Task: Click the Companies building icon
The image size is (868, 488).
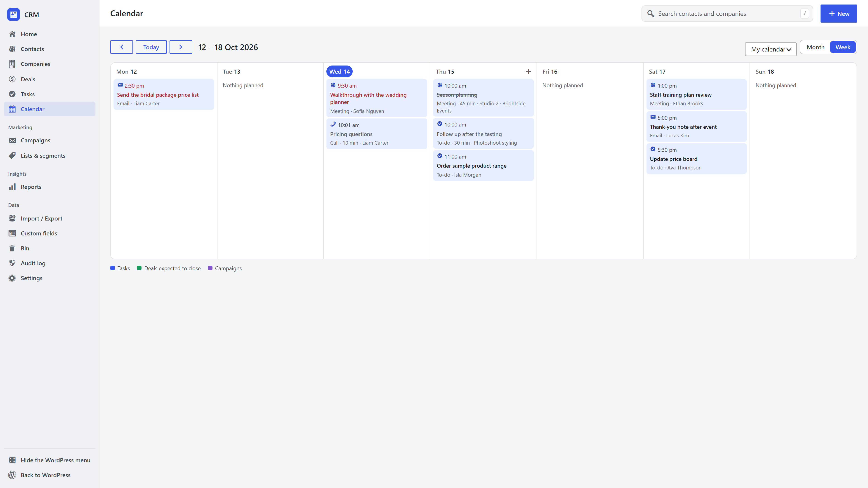Action: 12,64
